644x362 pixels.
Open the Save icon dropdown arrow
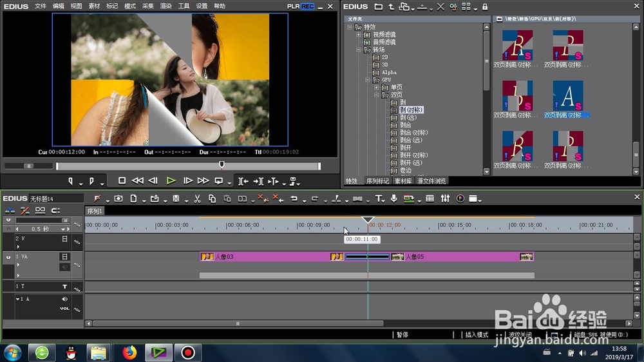186,201
